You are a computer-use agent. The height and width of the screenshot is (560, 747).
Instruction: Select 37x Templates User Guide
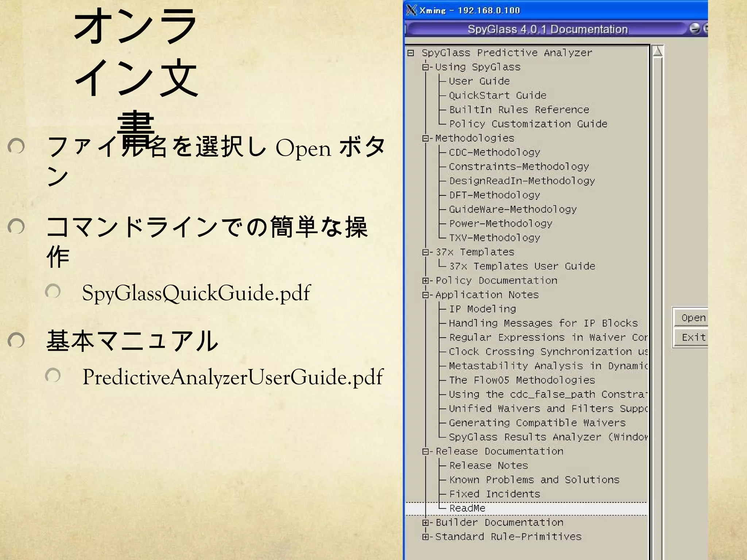[x=522, y=266]
